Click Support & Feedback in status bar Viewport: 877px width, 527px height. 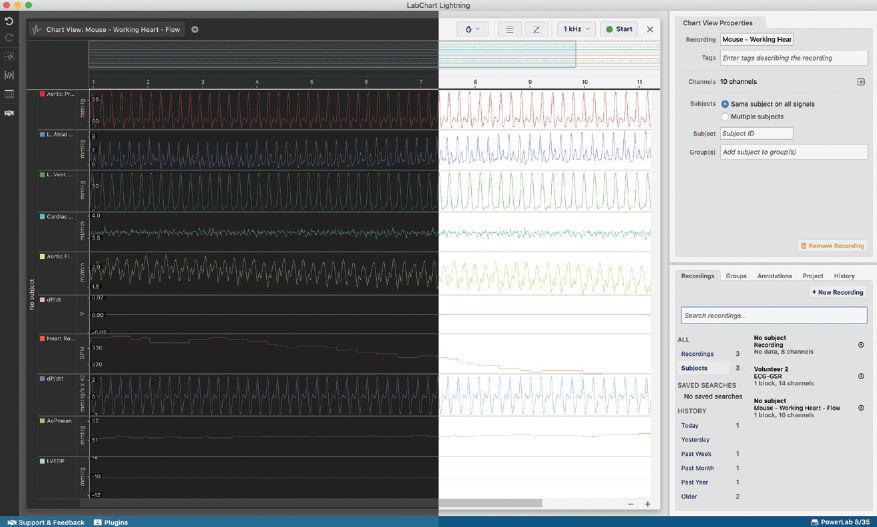point(46,523)
